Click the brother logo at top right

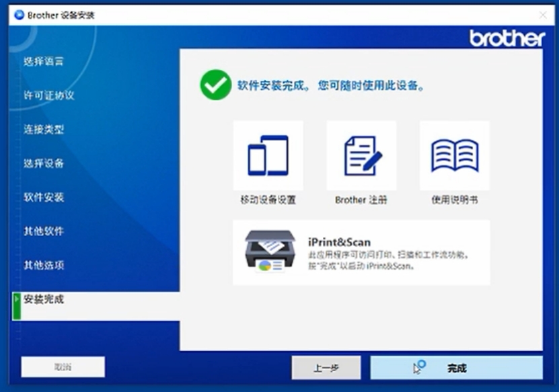point(507,38)
